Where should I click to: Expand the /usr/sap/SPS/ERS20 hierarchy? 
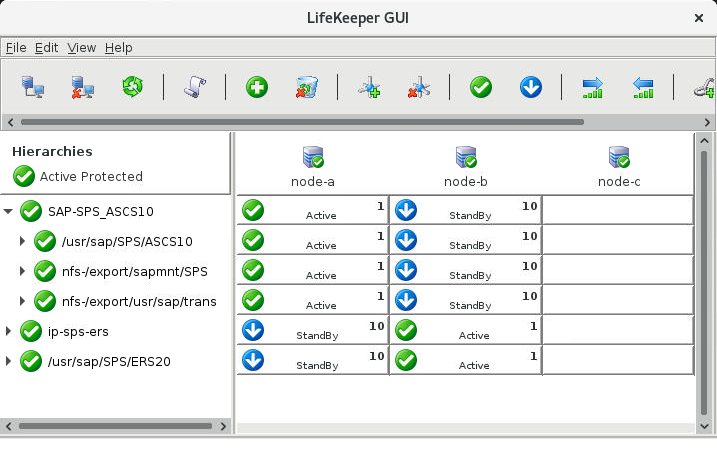[x=8, y=361]
